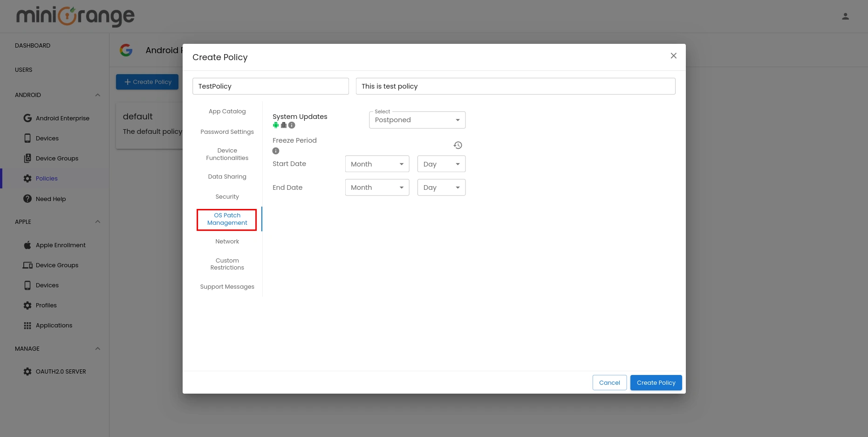Click the Apple icon next to Apple Enrollment
Image resolution: width=868 pixels, height=437 pixels.
[27, 245]
